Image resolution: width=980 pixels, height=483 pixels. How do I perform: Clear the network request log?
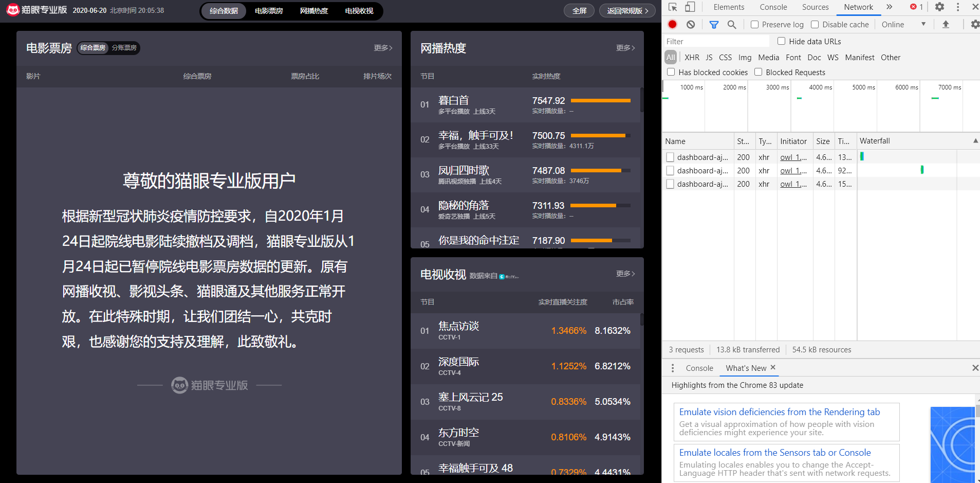tap(691, 24)
